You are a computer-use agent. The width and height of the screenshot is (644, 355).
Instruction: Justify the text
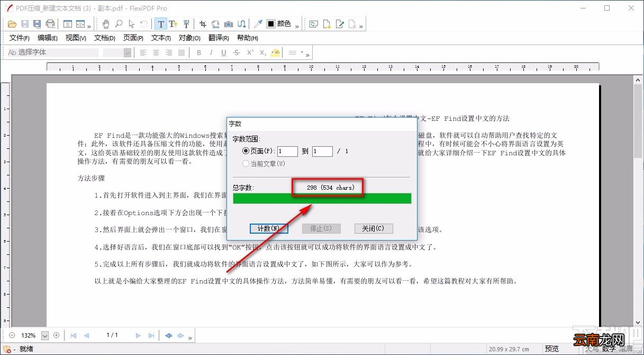click(182, 52)
